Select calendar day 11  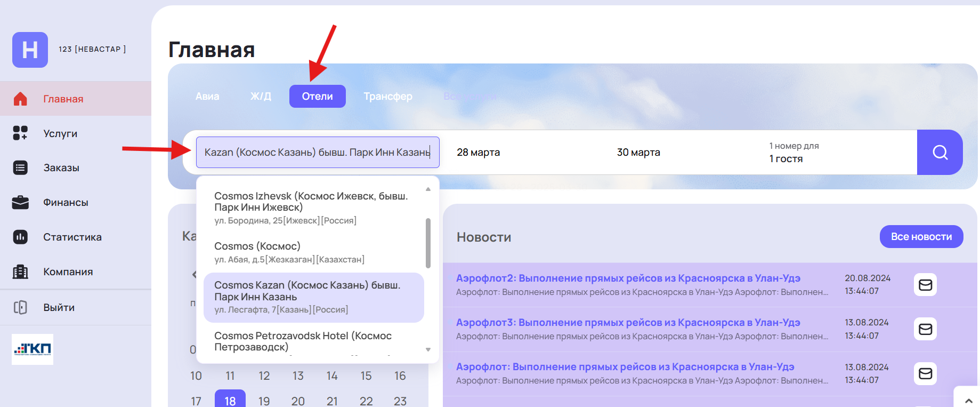[230, 376]
